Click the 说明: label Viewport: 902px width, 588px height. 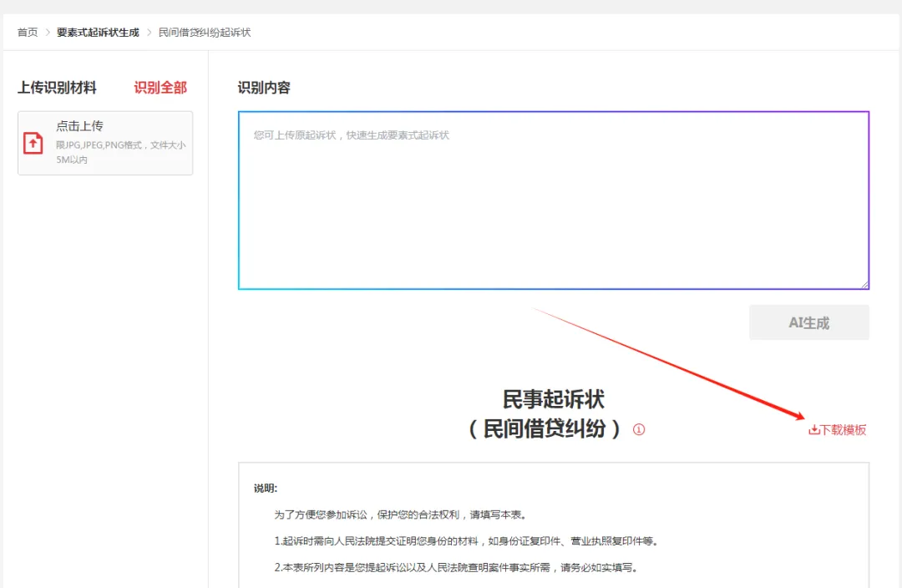click(266, 489)
